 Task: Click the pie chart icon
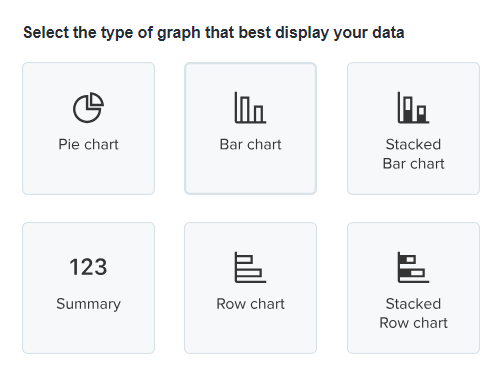point(88,107)
